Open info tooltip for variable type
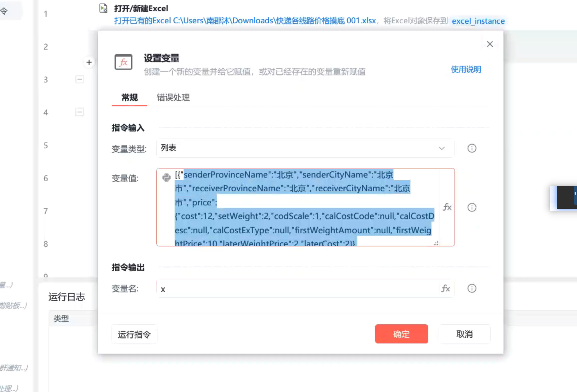The height and width of the screenshot is (392, 577). pyautogui.click(x=471, y=148)
